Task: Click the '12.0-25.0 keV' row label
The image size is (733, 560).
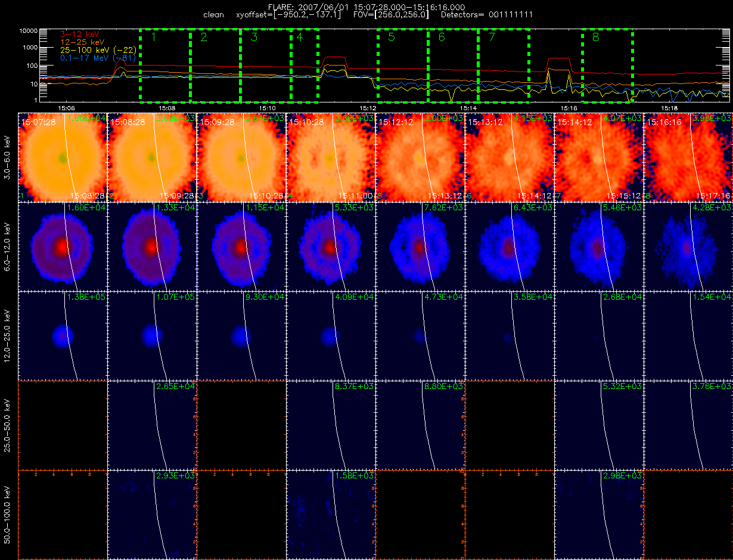Action: click(x=8, y=335)
